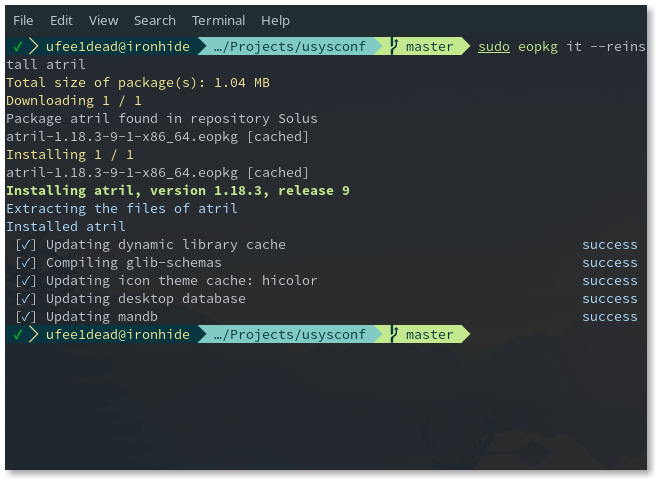The image size is (656, 479).
Task: Open the File menu
Action: click(23, 20)
